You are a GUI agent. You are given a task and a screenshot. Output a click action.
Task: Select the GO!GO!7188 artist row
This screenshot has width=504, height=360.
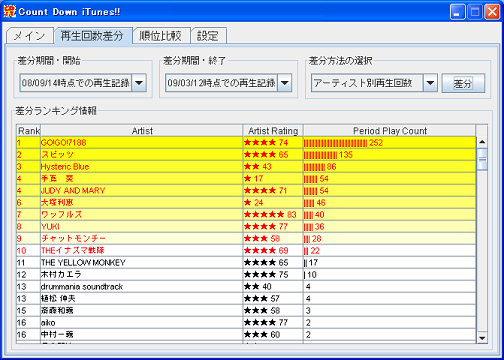[x=246, y=143]
